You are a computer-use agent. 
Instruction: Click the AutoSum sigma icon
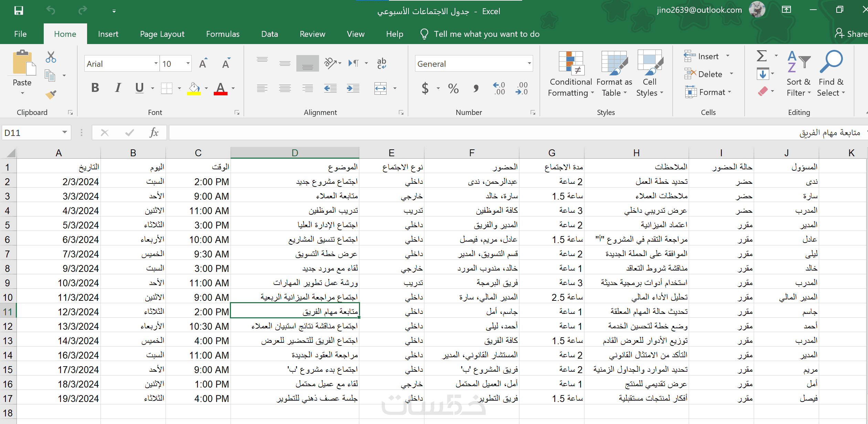[x=762, y=56]
